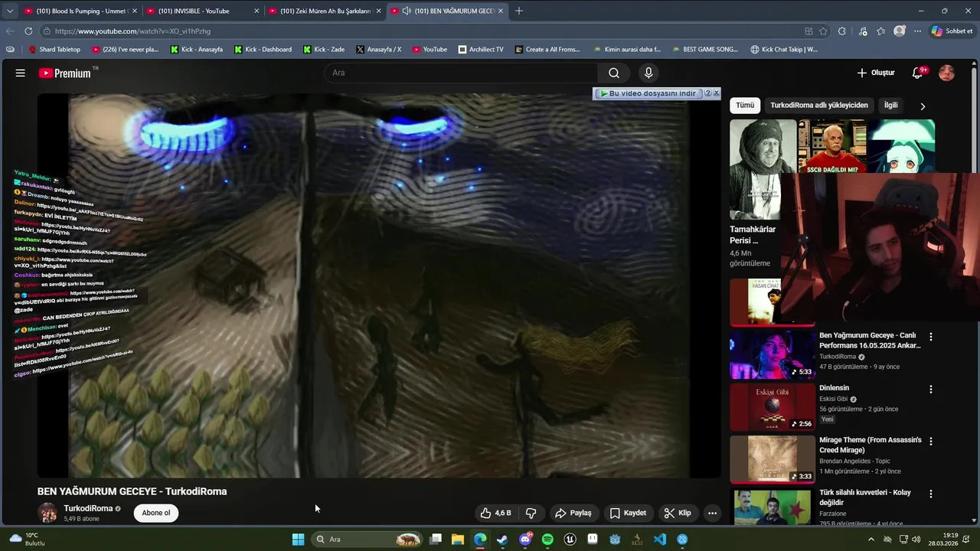The height and width of the screenshot is (551, 980).
Task: Open Shard Tabletop bookmark
Action: [54, 49]
